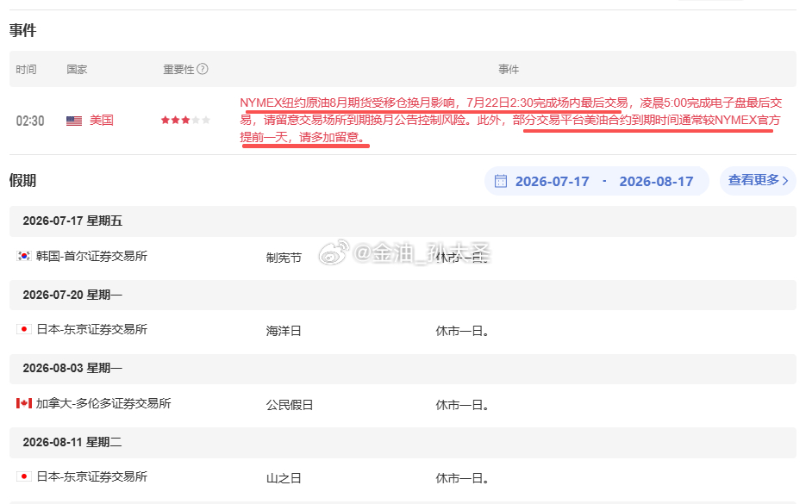Select start date 2026-07-17 field

[x=552, y=182]
